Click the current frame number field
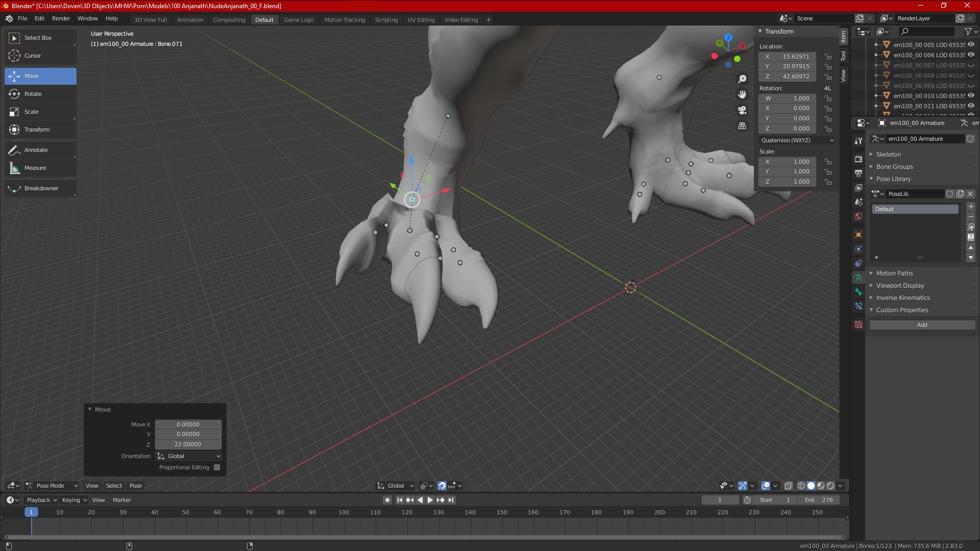This screenshot has height=551, width=980. tap(720, 500)
